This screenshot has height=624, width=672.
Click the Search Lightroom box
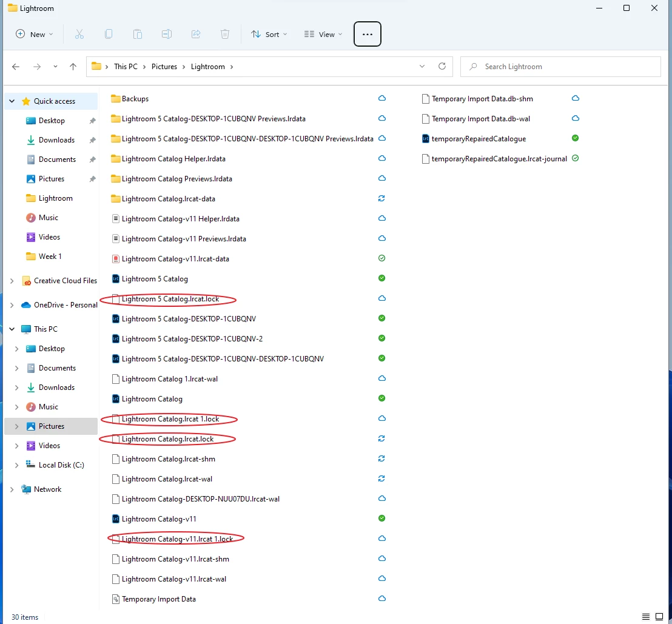[x=560, y=67]
